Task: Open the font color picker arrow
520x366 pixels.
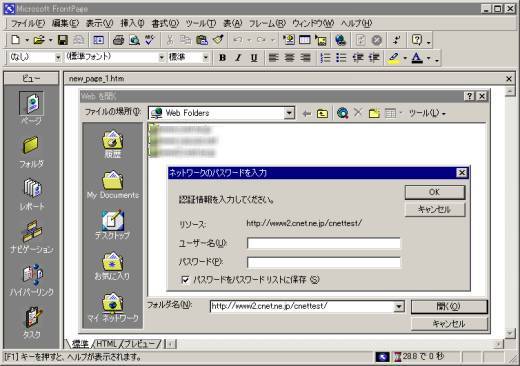Action: [429, 58]
